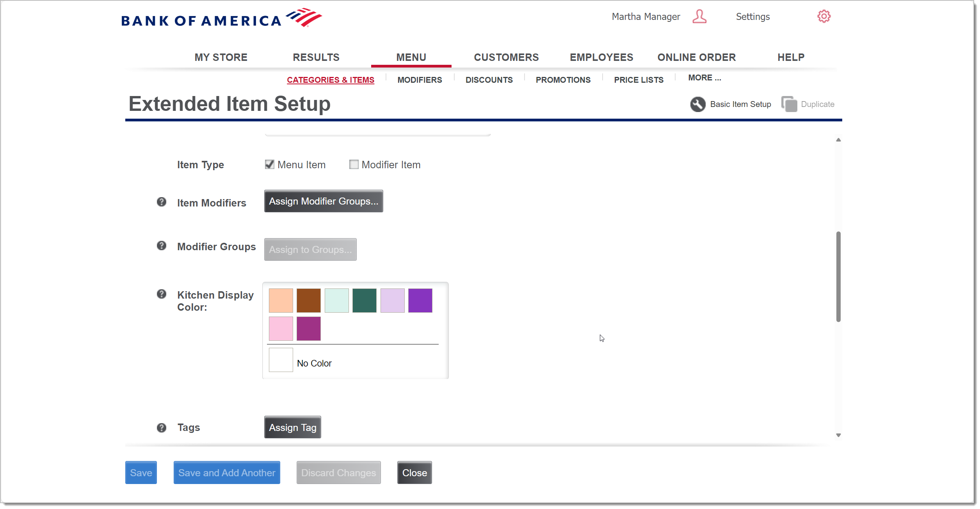980x509 pixels.
Task: Switch to the CUSTOMERS tab
Action: click(506, 57)
